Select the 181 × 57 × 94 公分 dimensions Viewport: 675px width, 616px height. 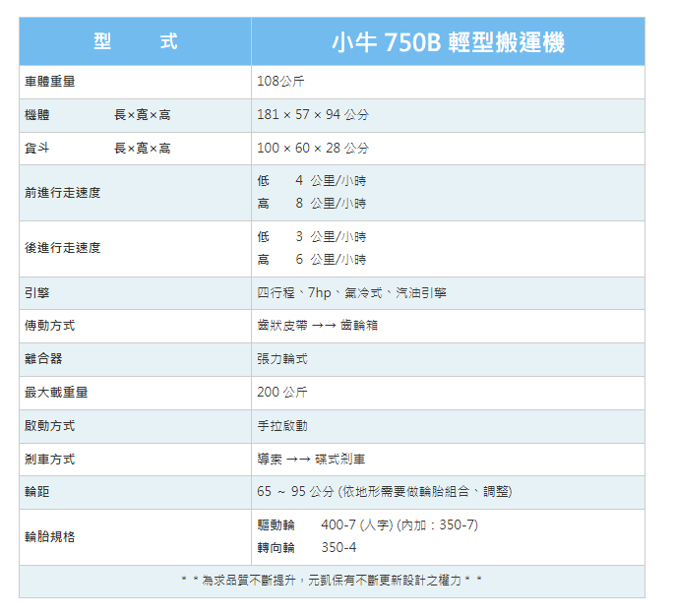313,115
